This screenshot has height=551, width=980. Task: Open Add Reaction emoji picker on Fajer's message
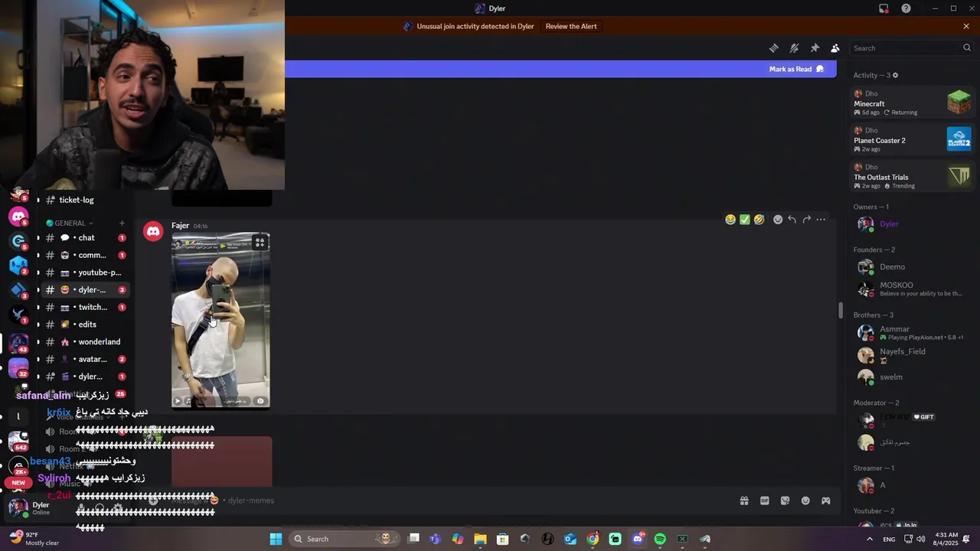[778, 220]
